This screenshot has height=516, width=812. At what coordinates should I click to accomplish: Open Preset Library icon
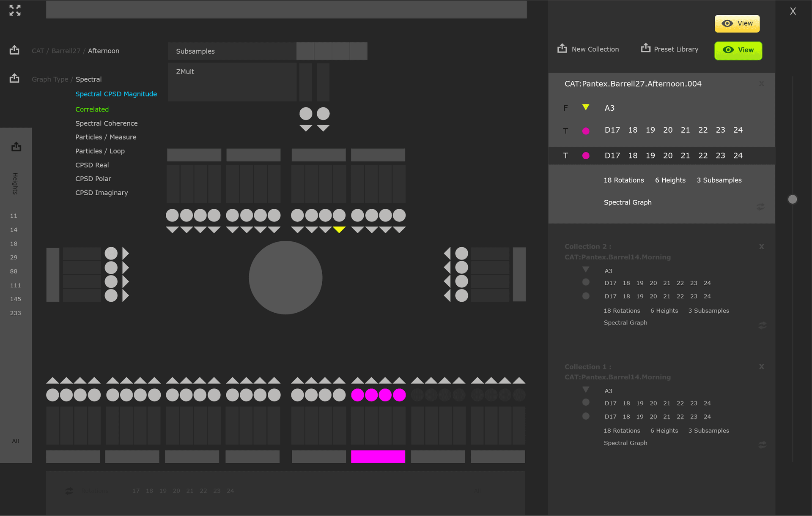[645, 48]
